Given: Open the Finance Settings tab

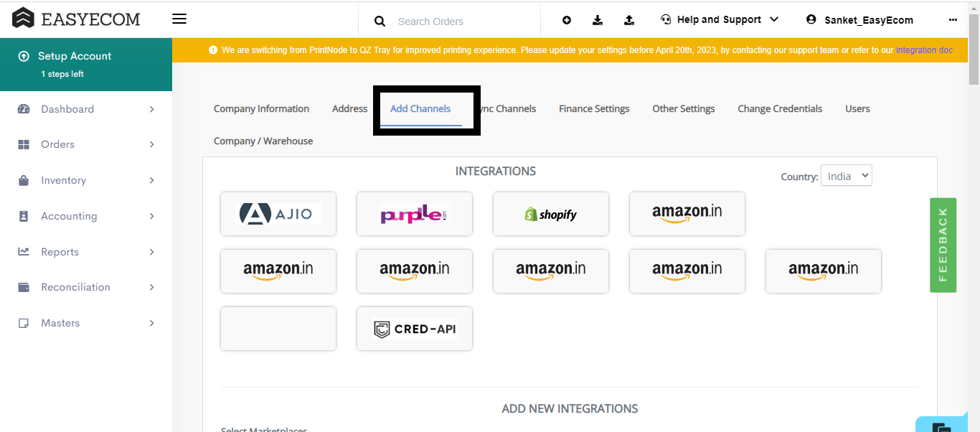Looking at the screenshot, I should 594,109.
